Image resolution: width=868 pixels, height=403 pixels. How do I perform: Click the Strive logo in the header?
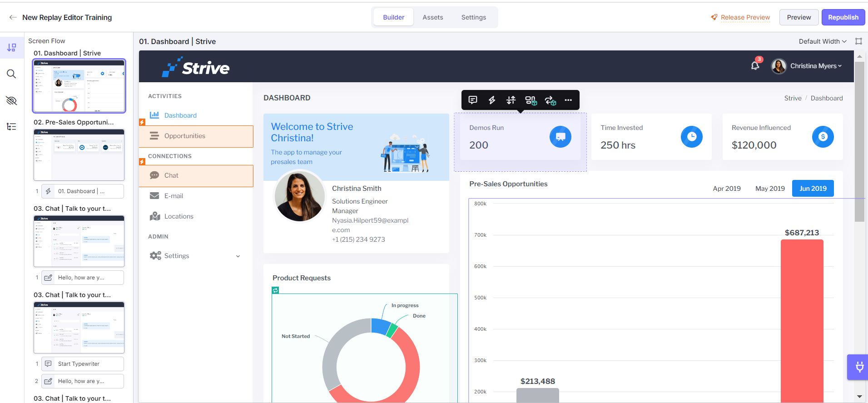196,67
